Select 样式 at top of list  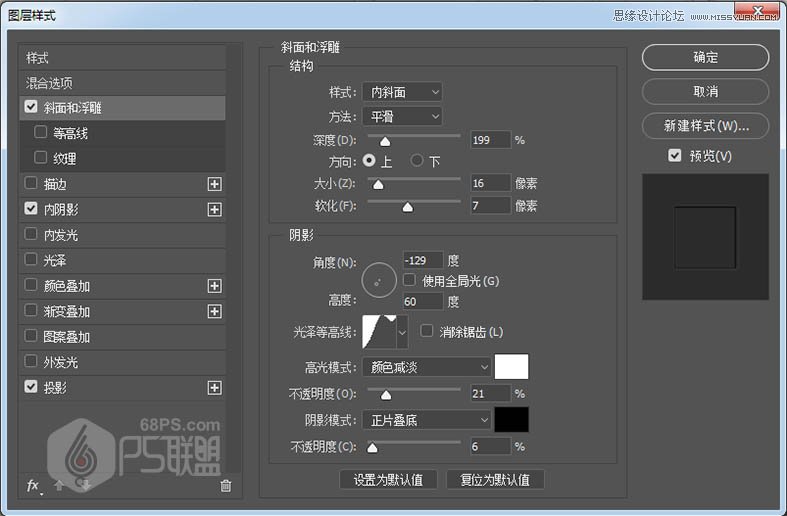[122, 58]
